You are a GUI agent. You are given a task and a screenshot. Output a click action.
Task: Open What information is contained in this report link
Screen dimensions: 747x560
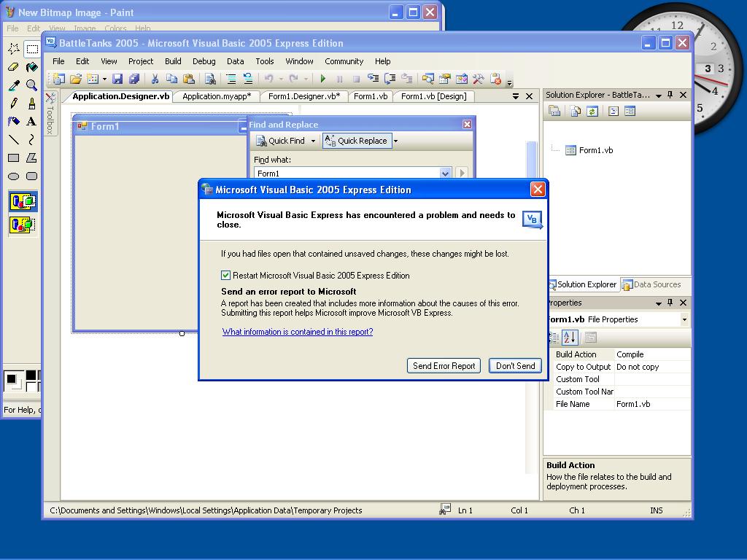298,332
